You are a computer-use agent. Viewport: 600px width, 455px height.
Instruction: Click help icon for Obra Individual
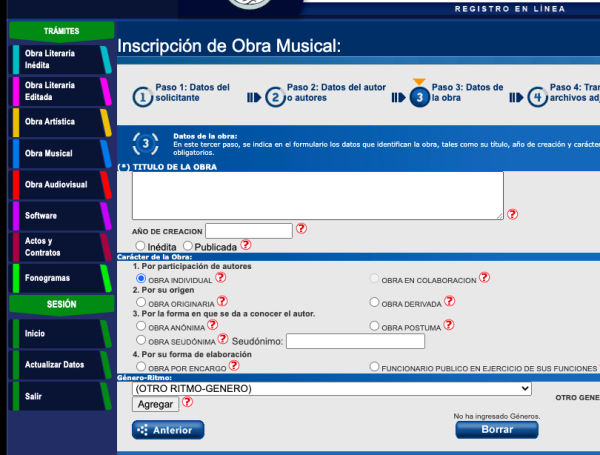click(220, 277)
